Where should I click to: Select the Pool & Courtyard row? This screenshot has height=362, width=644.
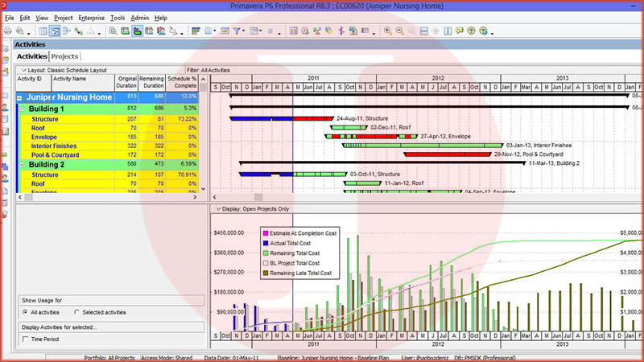(108, 155)
